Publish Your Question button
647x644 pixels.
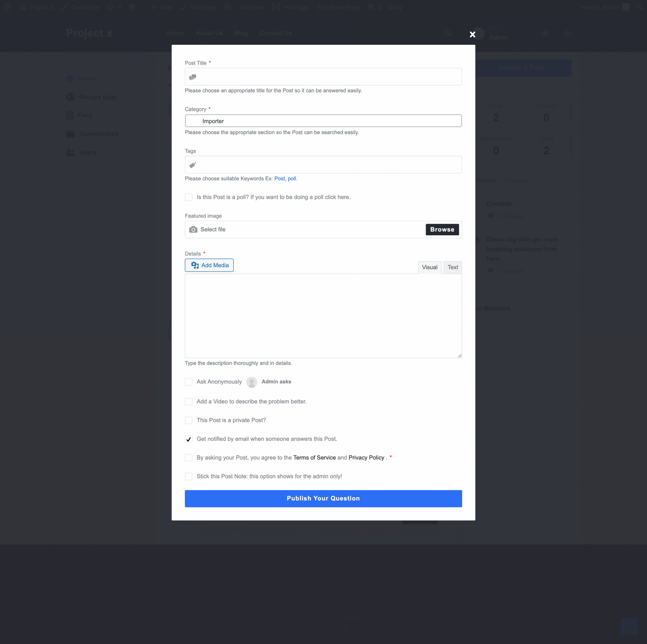pos(323,498)
